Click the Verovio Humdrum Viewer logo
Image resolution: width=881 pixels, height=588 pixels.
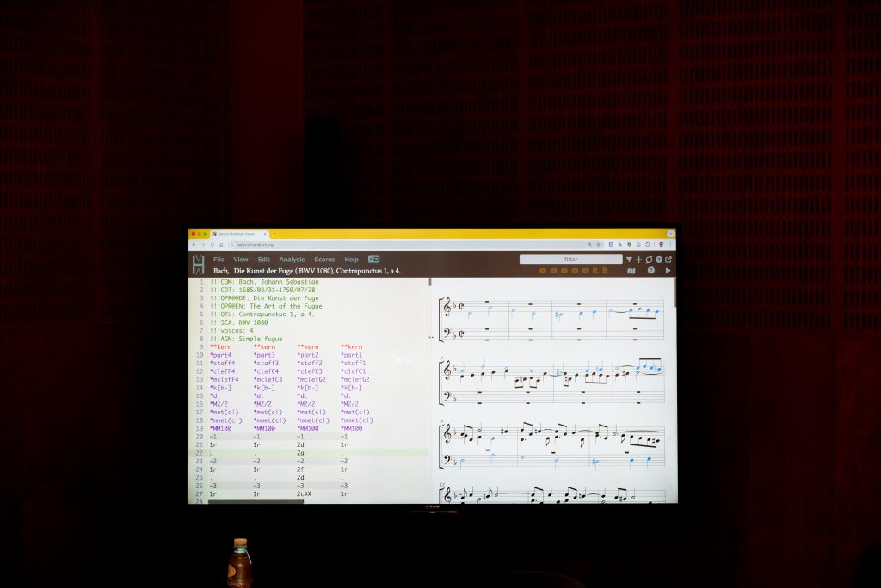tap(199, 265)
